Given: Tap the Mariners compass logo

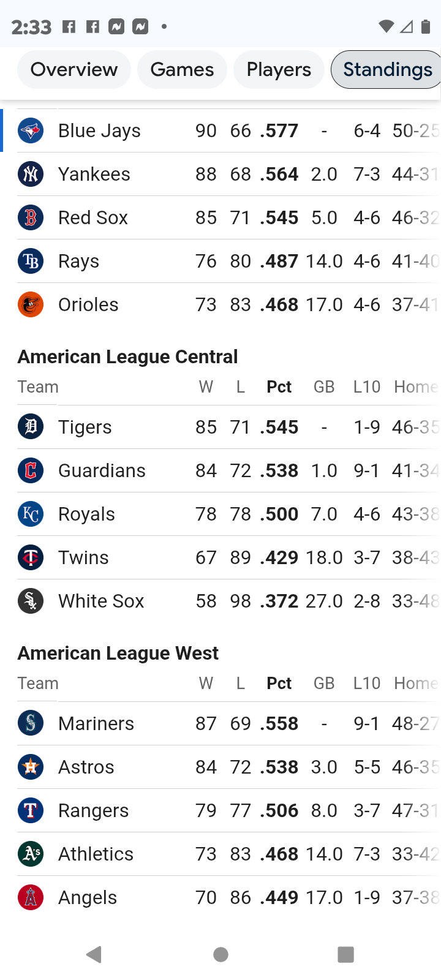Looking at the screenshot, I should (x=31, y=723).
